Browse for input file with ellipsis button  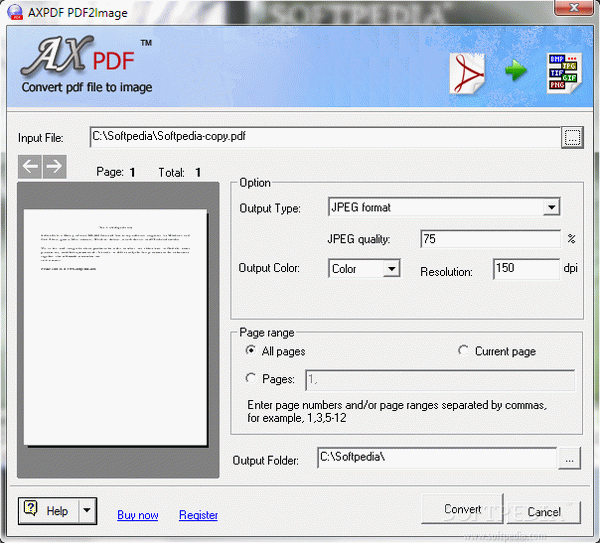pos(572,137)
